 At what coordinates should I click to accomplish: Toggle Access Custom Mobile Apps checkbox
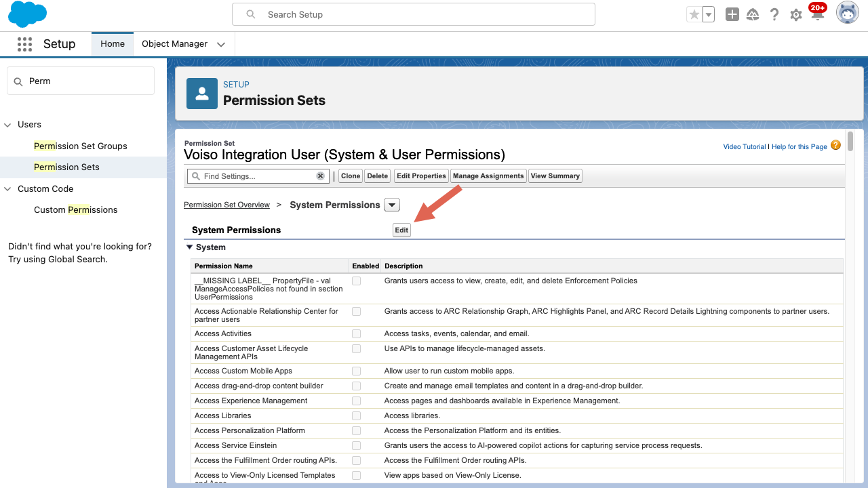(x=356, y=371)
